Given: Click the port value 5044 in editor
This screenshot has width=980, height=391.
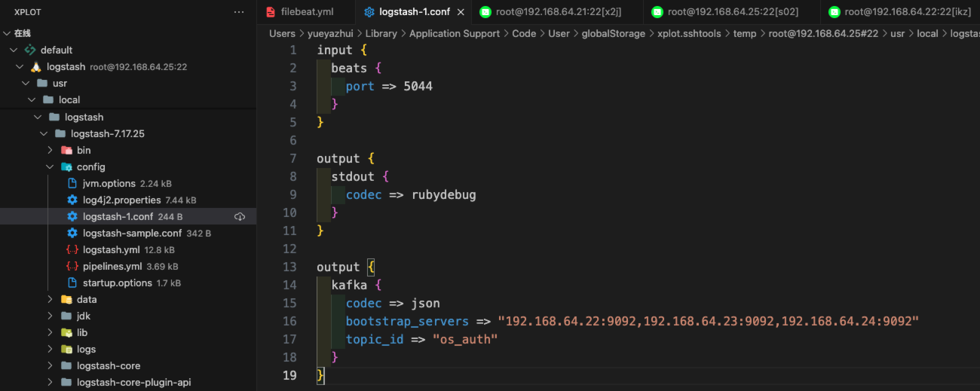Looking at the screenshot, I should point(418,86).
